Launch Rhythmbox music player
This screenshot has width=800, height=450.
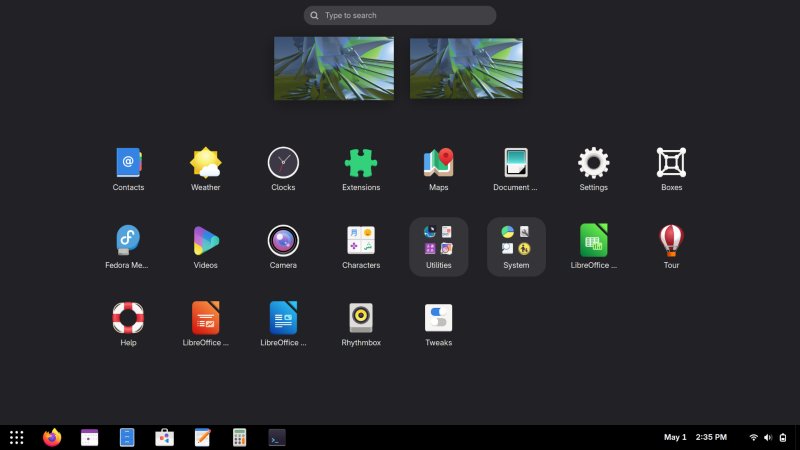coord(361,318)
